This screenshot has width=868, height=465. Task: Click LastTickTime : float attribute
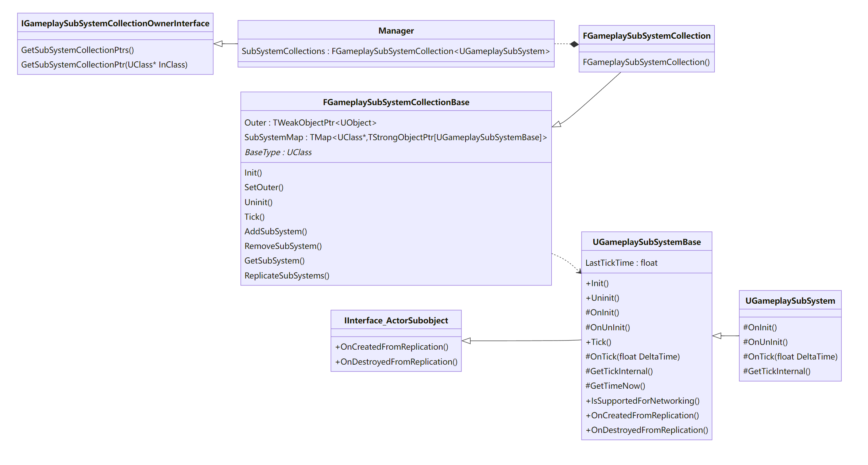pos(621,263)
